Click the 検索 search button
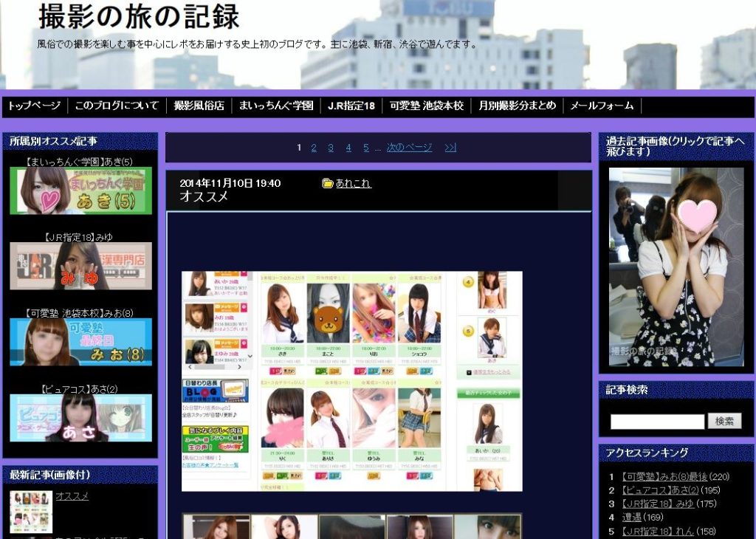This screenshot has width=756, height=539. point(724,421)
